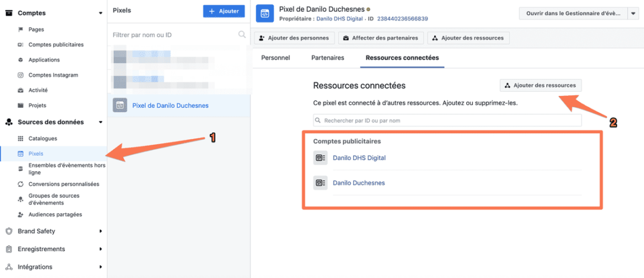Screen dimensions: 644x278
Task: Collapse the Sources des données section
Action: [100, 122]
